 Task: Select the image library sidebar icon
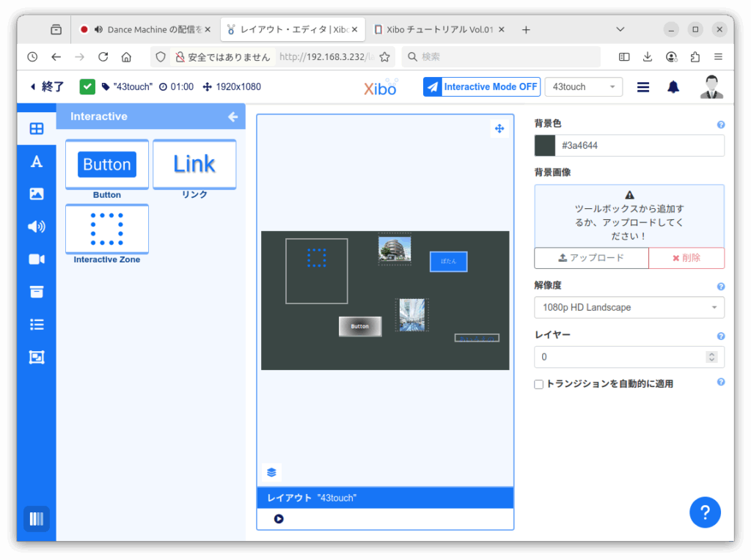tap(36, 194)
